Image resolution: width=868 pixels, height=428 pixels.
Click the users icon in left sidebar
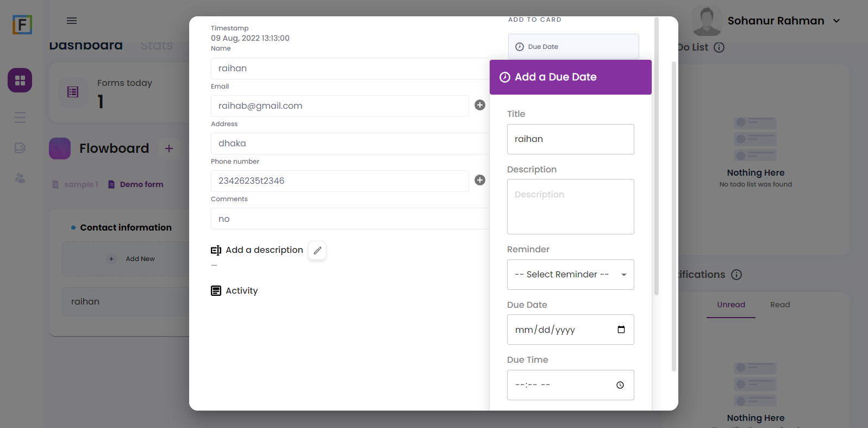pos(20,178)
